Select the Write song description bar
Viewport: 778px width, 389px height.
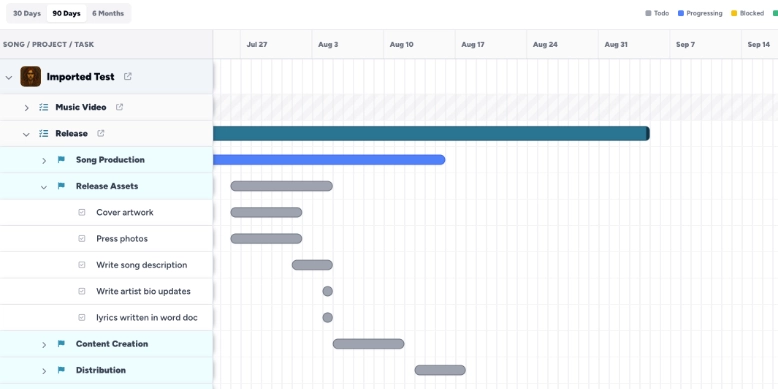pyautogui.click(x=312, y=265)
